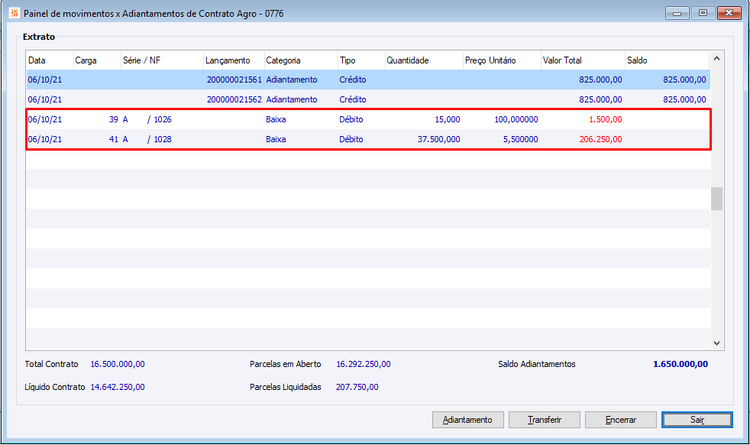Click the app icon in title bar
This screenshot has width=750, height=445.
click(14, 13)
